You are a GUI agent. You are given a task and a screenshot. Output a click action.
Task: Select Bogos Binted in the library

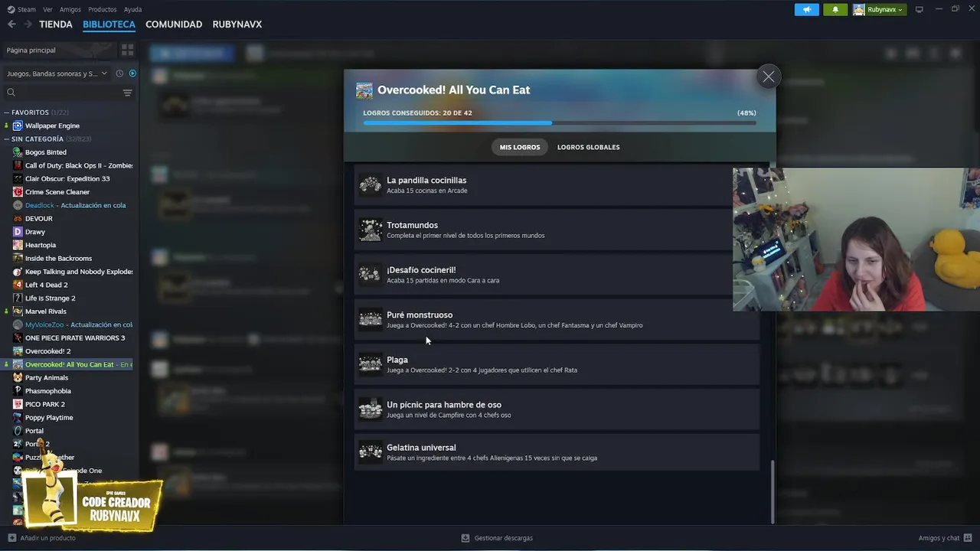(x=46, y=152)
